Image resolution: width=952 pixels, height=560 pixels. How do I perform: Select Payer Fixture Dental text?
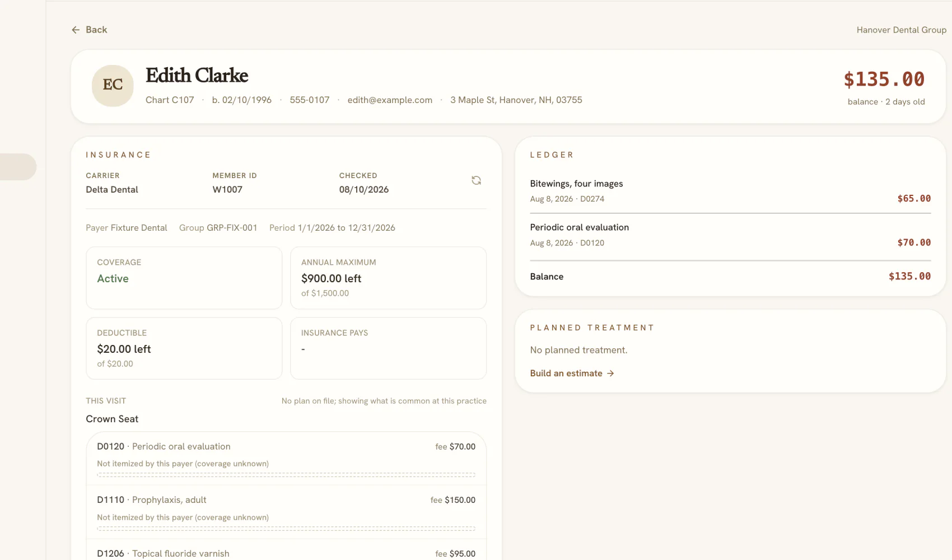coord(127,228)
